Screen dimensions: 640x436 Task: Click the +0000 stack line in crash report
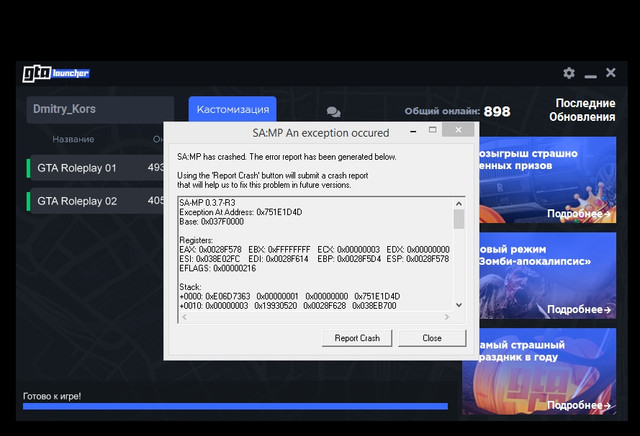[290, 296]
